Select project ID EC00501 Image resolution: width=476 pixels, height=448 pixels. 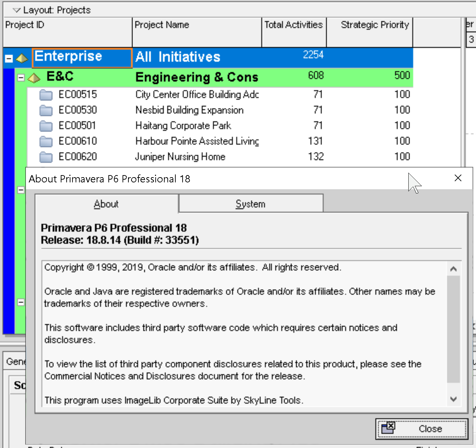pyautogui.click(x=77, y=125)
